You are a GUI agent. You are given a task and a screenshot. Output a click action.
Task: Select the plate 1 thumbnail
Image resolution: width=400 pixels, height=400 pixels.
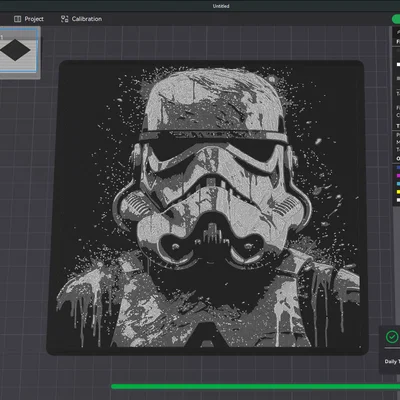(x=19, y=50)
